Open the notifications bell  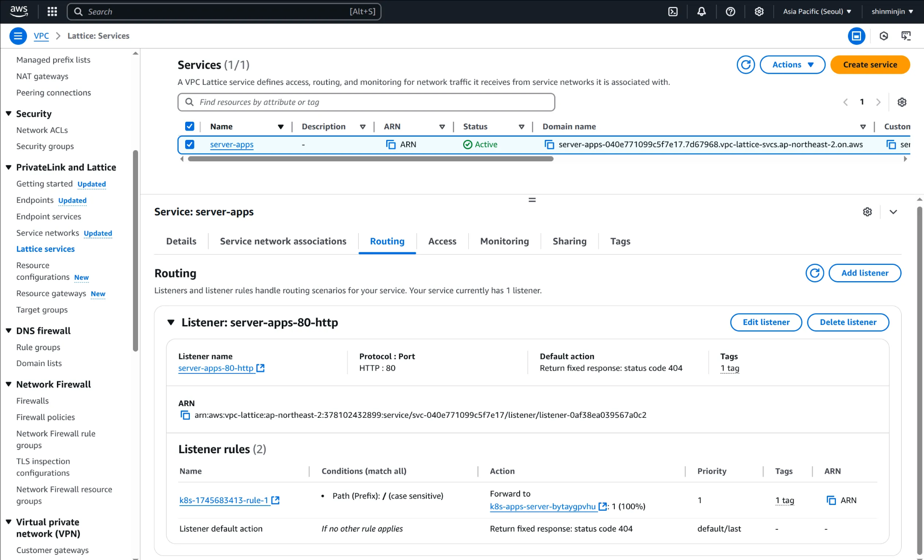701,12
